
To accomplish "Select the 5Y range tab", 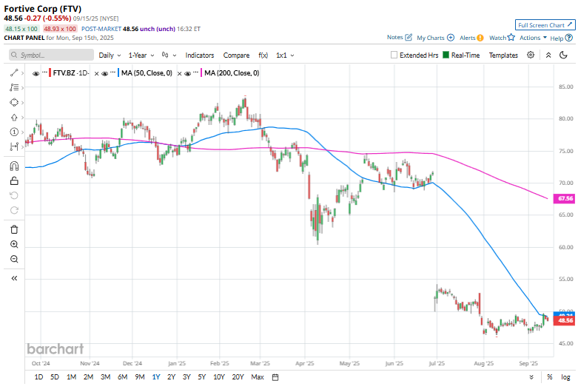I will tap(201, 377).
